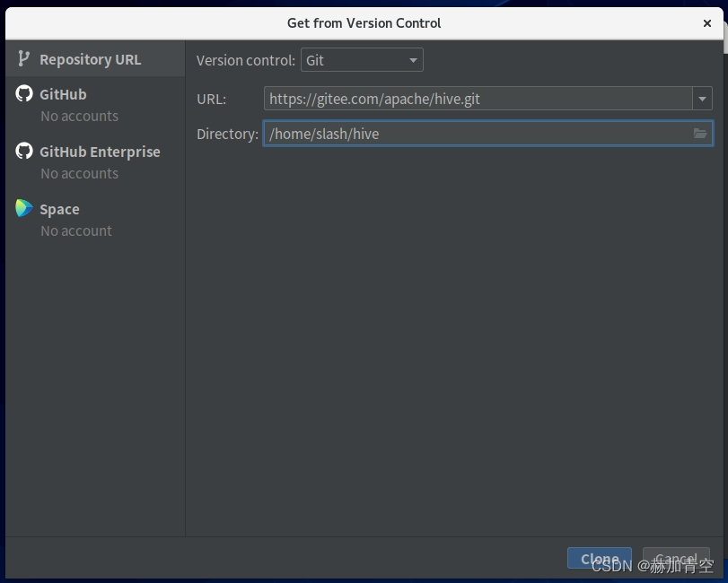Open the Version control Git dropdown

tap(362, 60)
